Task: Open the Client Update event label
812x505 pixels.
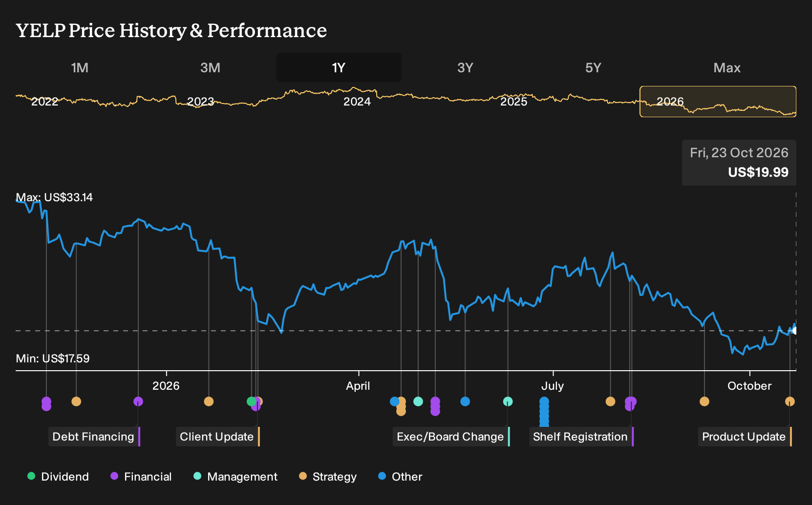Action: point(218,437)
